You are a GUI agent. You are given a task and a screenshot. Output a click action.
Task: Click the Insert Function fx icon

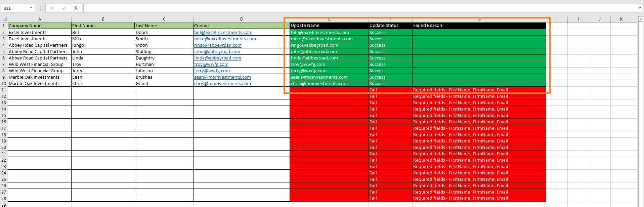(76, 8)
